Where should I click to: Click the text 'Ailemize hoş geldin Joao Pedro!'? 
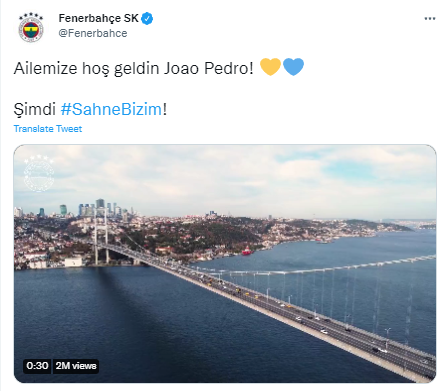133,68
